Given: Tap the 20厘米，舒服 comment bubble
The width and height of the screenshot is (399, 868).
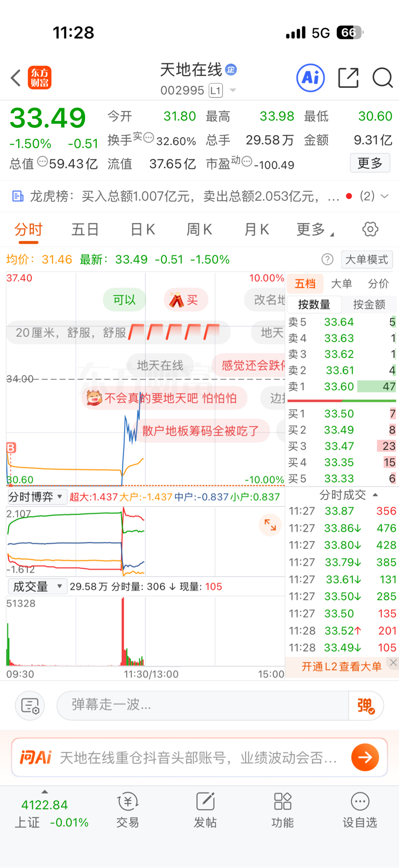Looking at the screenshot, I should (118, 333).
